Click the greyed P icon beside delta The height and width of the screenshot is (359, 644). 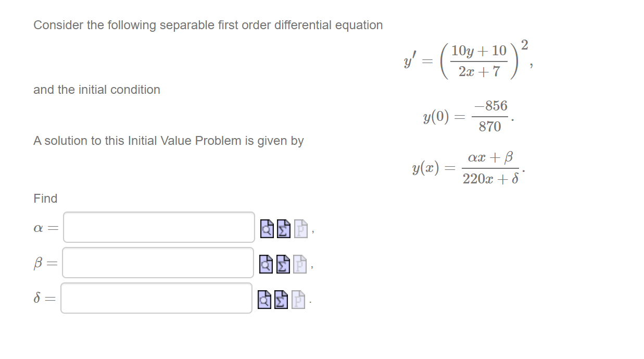[x=297, y=299]
